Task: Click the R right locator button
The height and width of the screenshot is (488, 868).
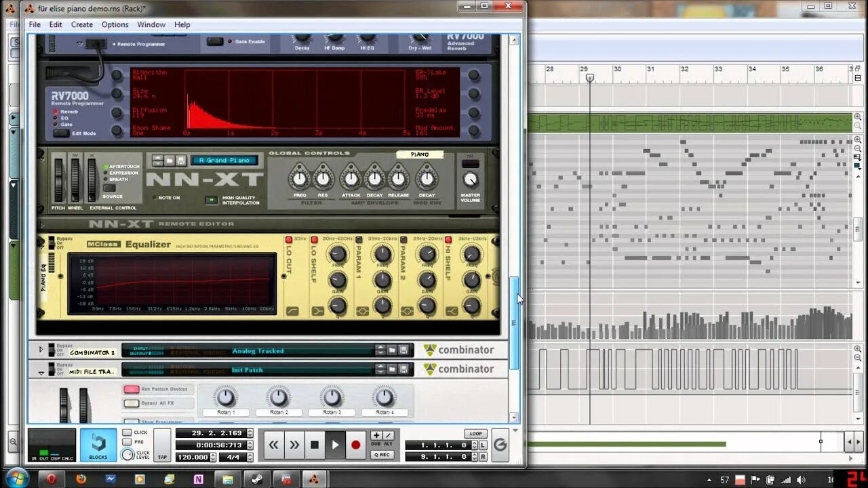Action: (484, 456)
